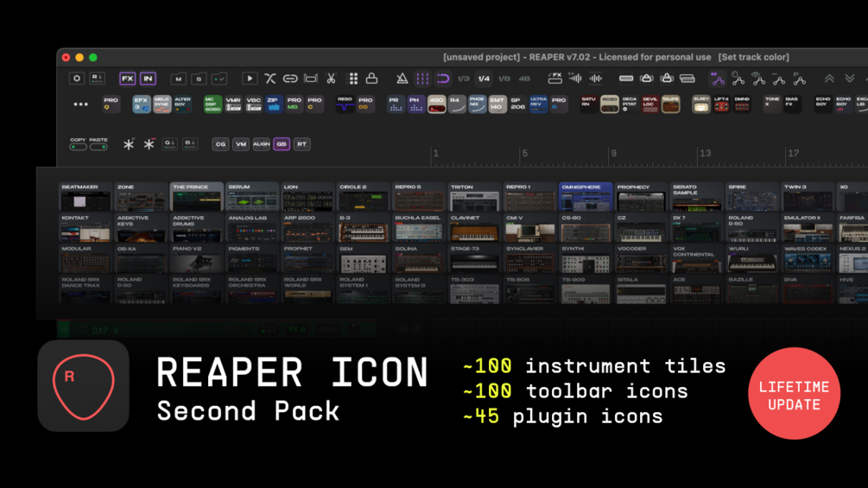868x488 pixels.
Task: Toggle the link grouping icon
Action: tap(290, 79)
